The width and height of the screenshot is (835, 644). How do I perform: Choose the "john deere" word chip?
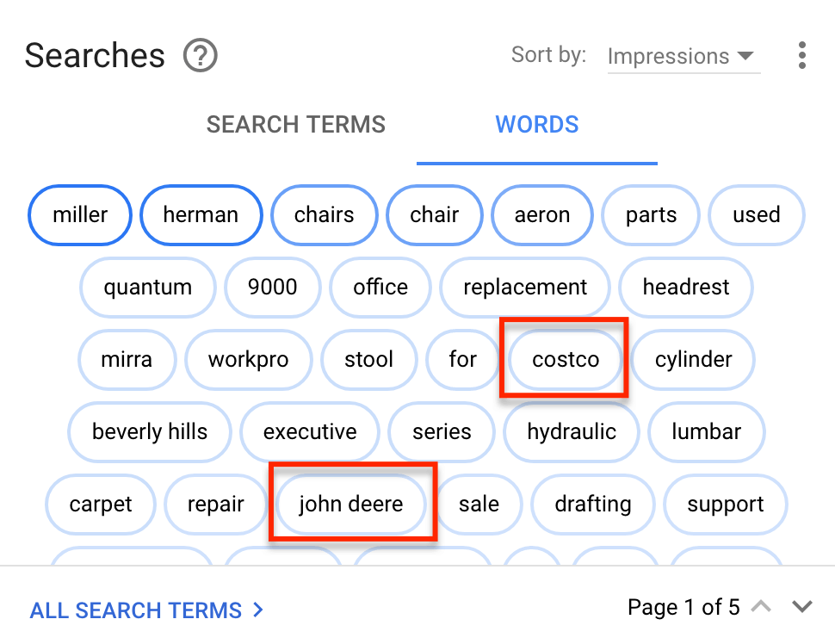[x=351, y=505]
